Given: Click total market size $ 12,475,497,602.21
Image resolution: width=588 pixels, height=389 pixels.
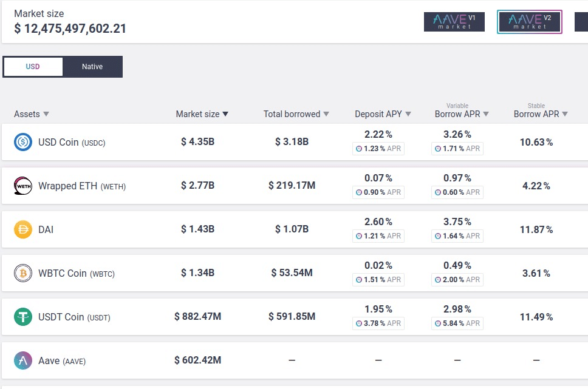Looking at the screenshot, I should click(70, 29).
